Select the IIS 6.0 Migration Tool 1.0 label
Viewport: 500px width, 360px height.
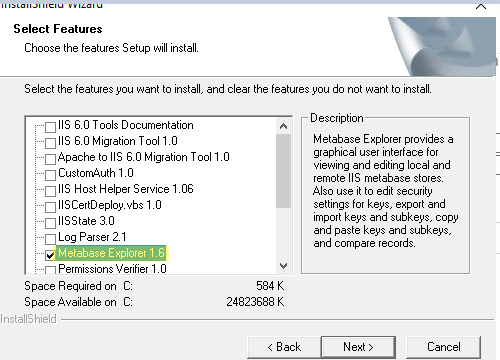pos(118,141)
